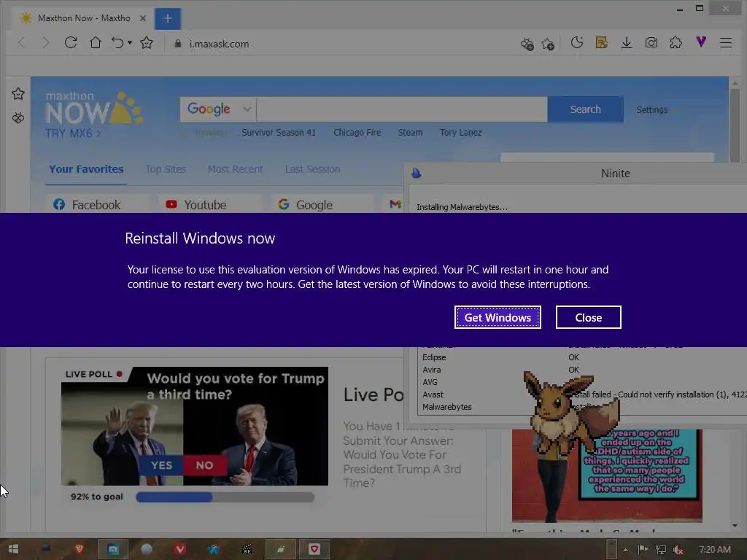Click the blue Search button

pos(586,109)
